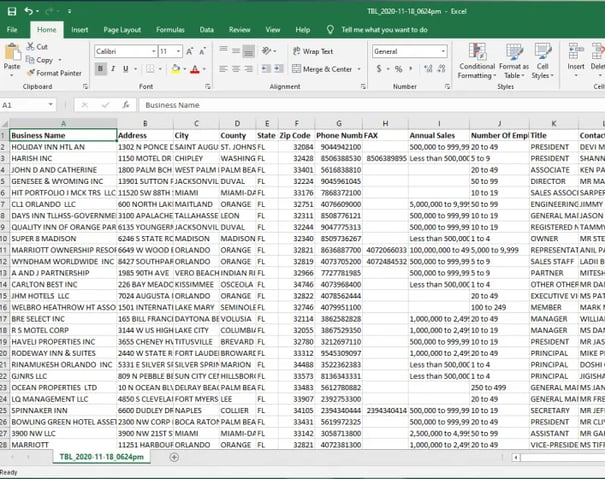This screenshot has width=605, height=479.
Task: Select Middle Align icon
Action: click(x=236, y=51)
